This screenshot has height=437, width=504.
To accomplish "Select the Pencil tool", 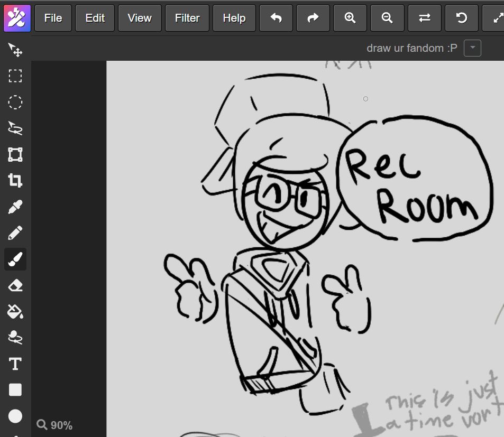I will (x=15, y=233).
